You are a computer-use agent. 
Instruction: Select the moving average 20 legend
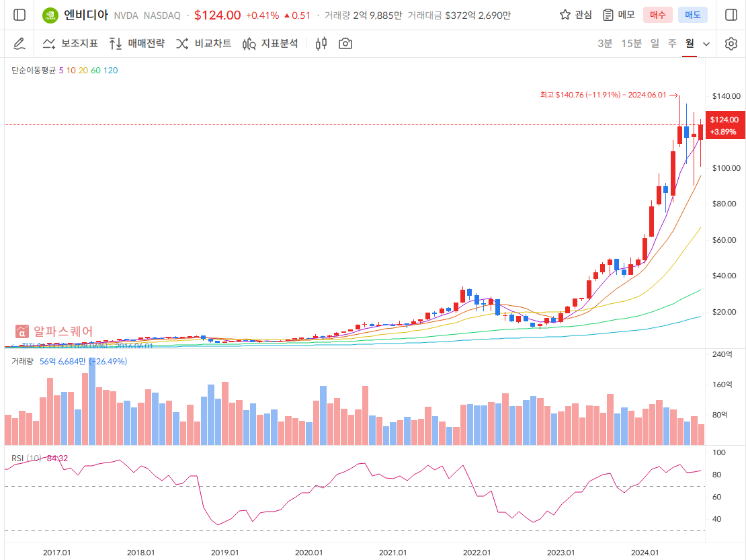83,71
